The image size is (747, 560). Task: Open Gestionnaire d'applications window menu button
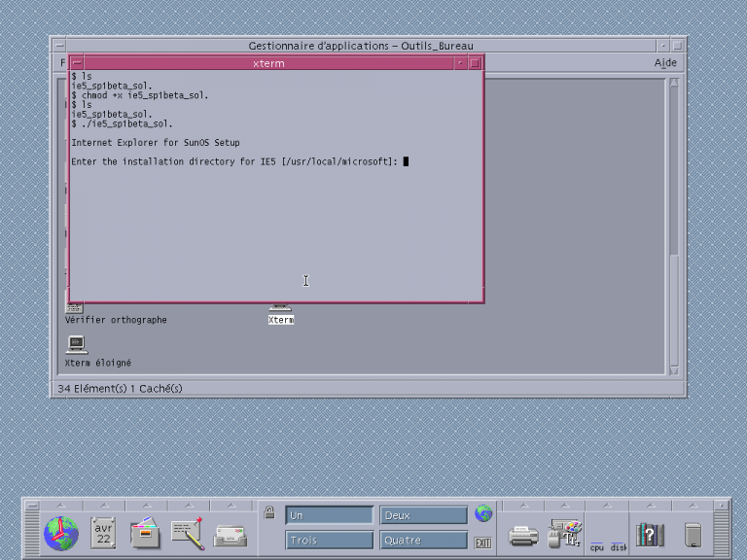point(59,46)
